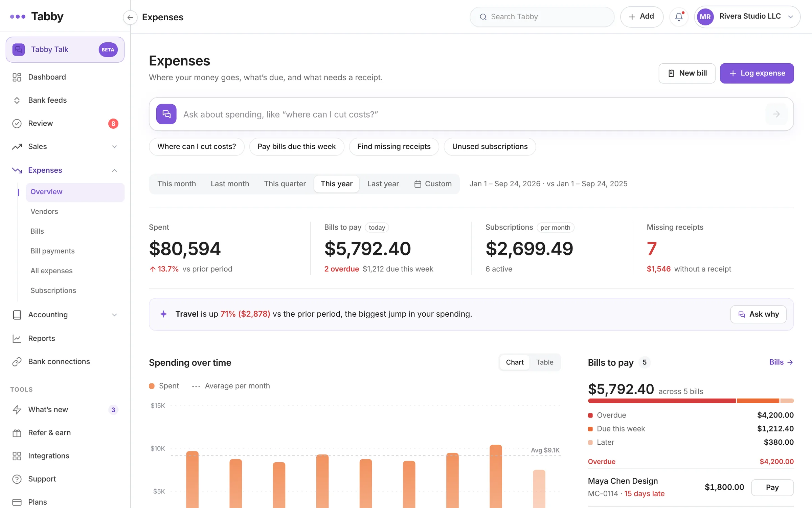Click the Pay bills due this week chip
This screenshot has width=812, height=508.
click(x=296, y=147)
